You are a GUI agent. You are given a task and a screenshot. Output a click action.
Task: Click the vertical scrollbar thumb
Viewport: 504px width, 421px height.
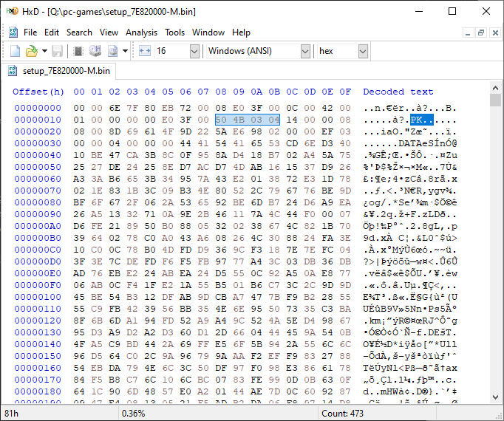(x=495, y=100)
